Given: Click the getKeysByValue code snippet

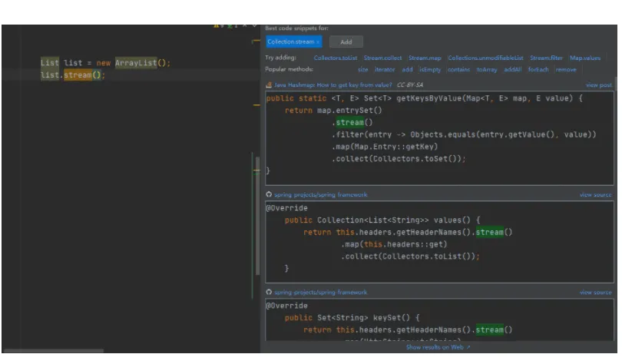Looking at the screenshot, I should coord(439,138).
